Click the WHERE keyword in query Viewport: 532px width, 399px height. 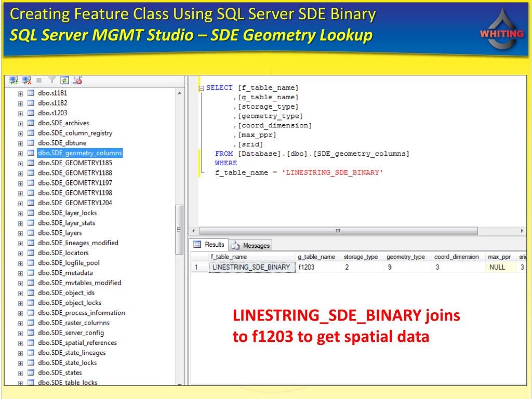(x=226, y=163)
